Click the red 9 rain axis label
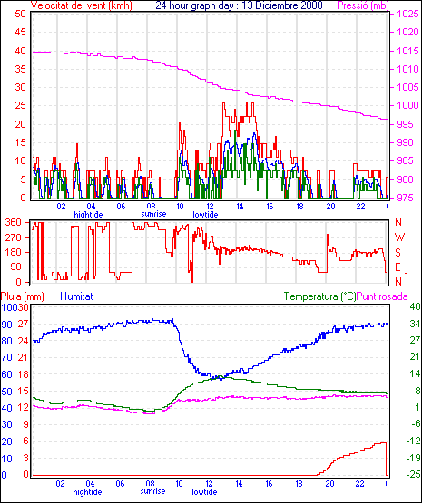 point(25,424)
